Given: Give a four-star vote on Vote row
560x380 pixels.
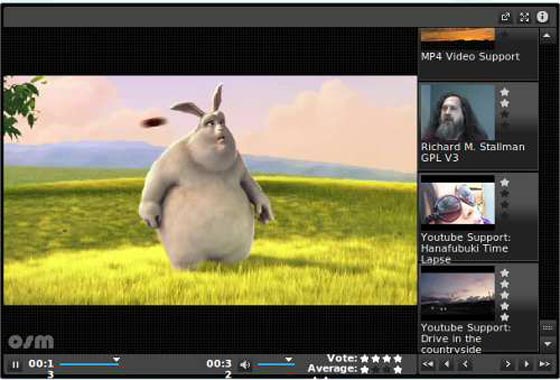Looking at the screenshot, I should [398, 358].
